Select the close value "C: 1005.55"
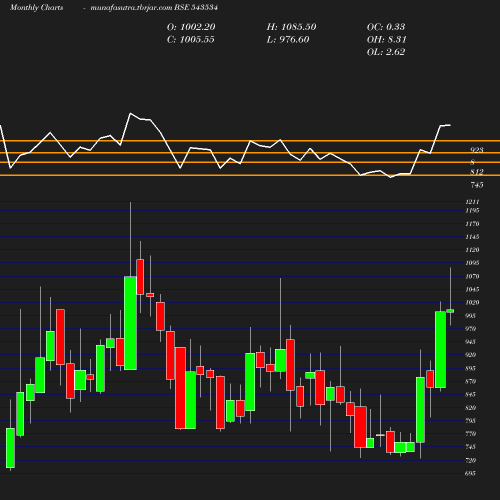500x500 pixels. [x=191, y=40]
